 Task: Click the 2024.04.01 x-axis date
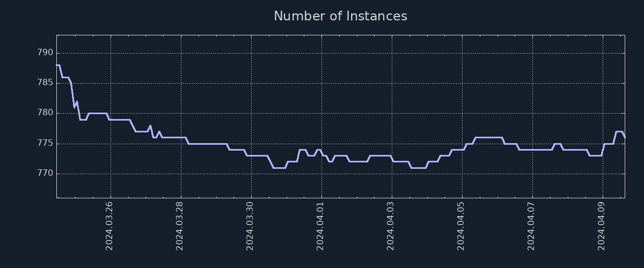320,226
